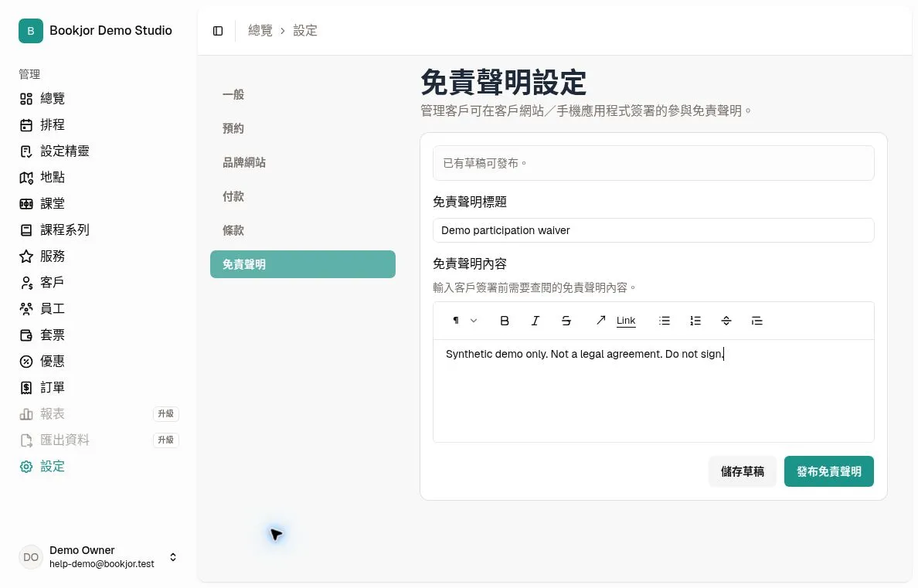Insert a horizontal divider line
The height and width of the screenshot is (588, 918).
726,321
